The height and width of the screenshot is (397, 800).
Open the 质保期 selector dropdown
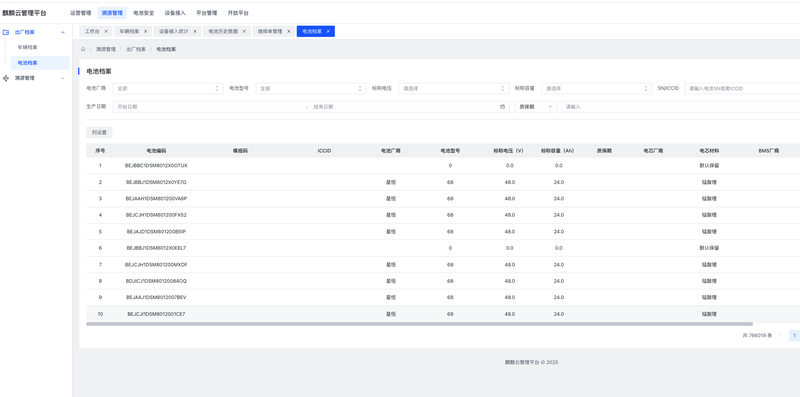coord(536,107)
